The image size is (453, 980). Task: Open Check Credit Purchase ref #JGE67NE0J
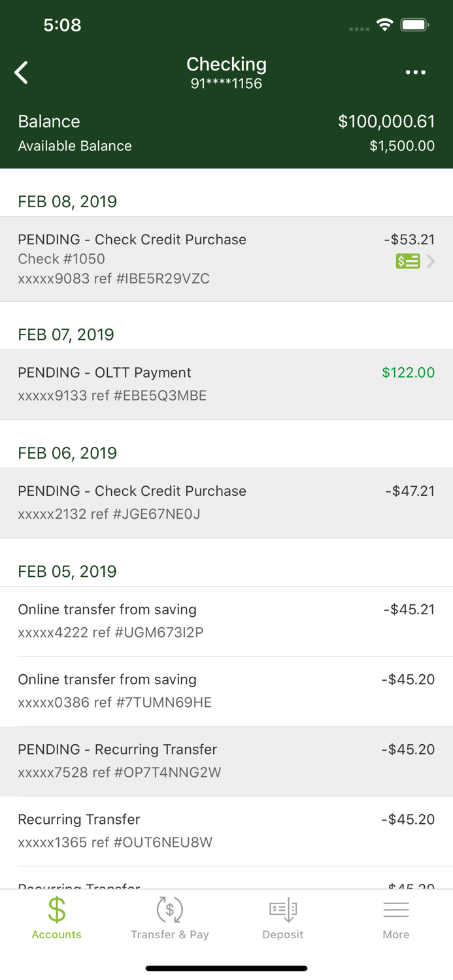click(226, 502)
